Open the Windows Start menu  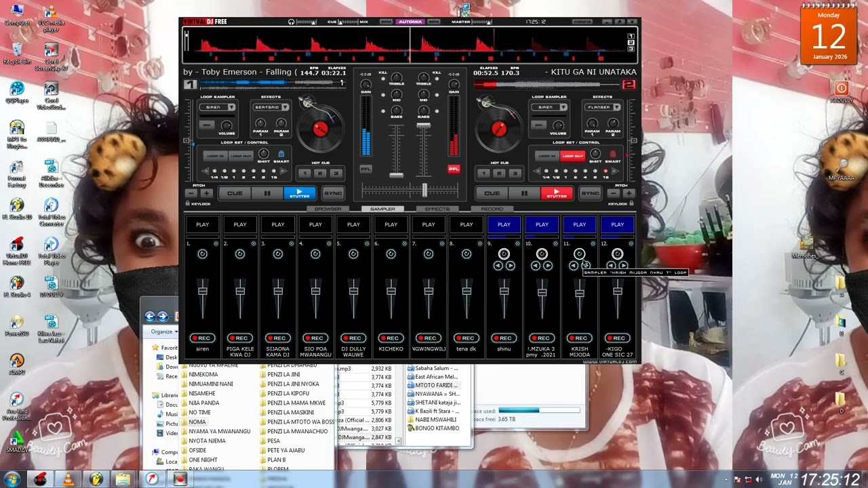12,479
